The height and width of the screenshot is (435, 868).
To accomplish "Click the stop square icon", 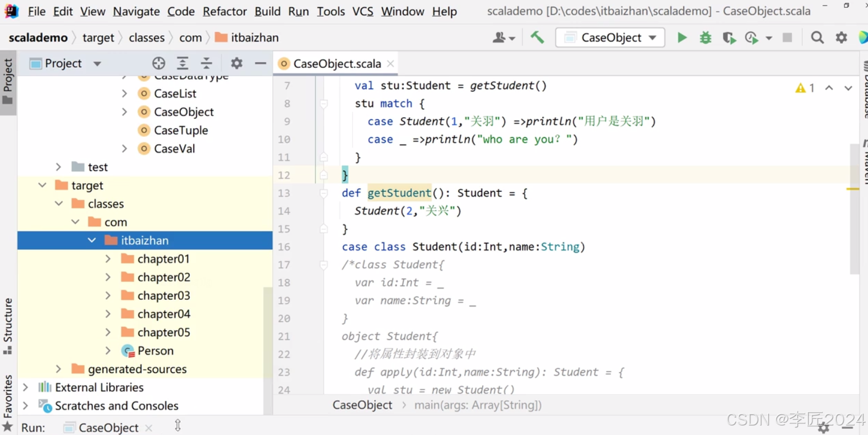I will (787, 38).
